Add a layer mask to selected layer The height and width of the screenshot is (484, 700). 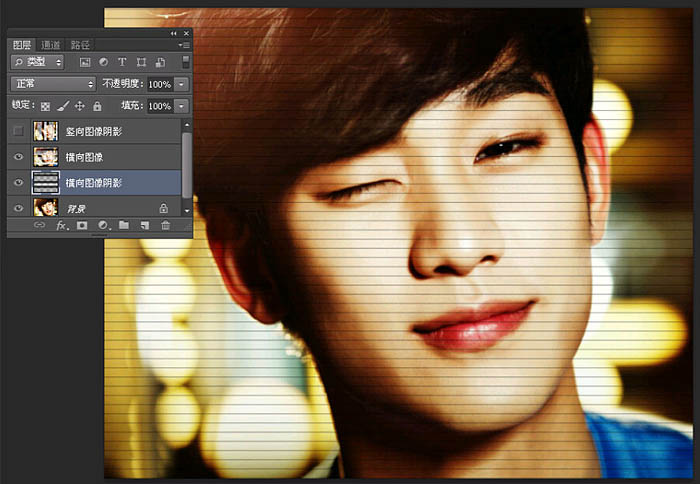(82, 225)
